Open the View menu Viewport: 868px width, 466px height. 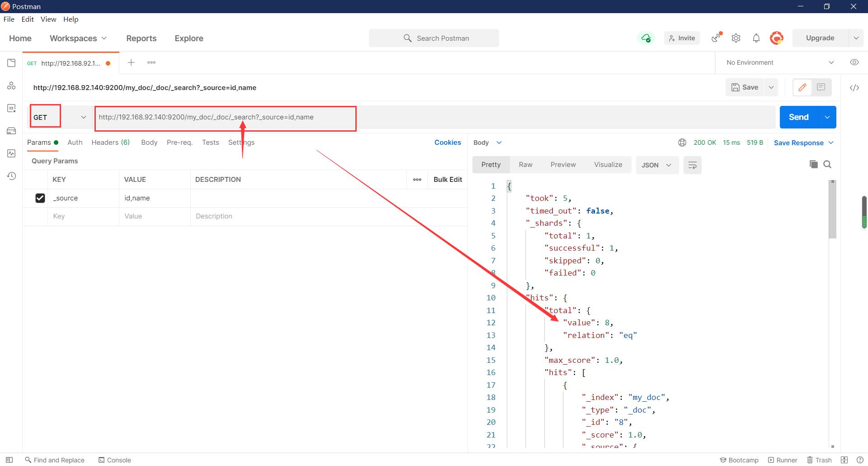(x=48, y=19)
